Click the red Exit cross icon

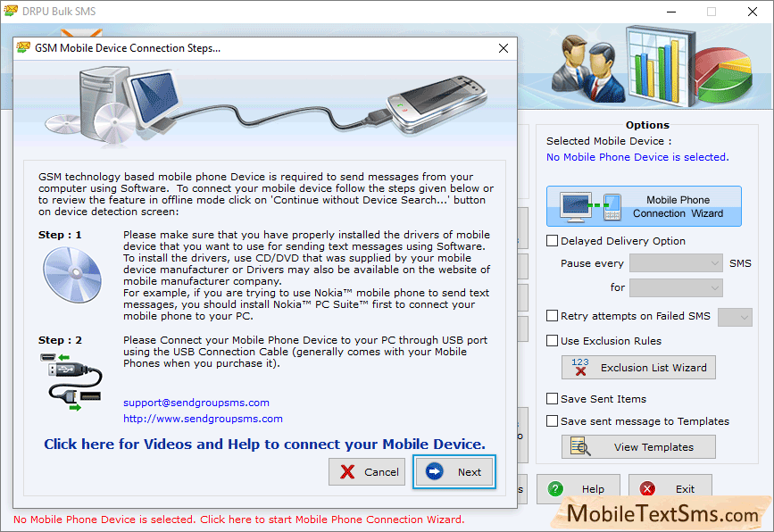point(647,489)
